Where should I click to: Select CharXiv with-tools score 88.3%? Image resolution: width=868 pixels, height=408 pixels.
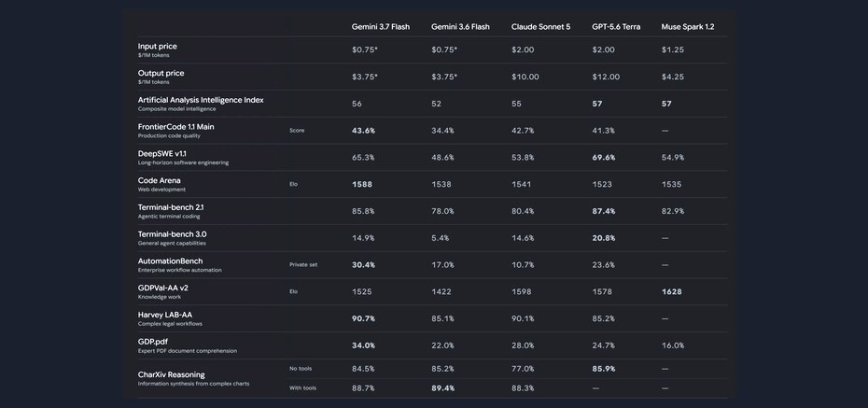pos(523,388)
